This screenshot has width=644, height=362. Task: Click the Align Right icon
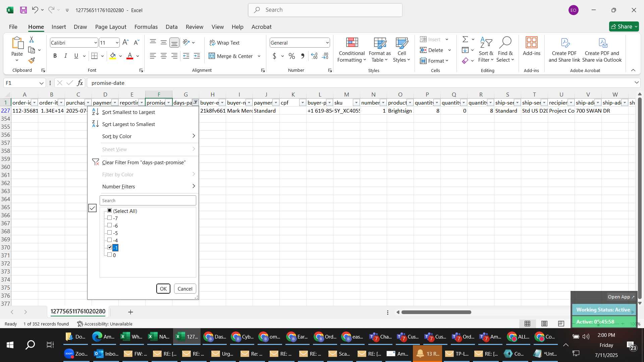pos(174,56)
